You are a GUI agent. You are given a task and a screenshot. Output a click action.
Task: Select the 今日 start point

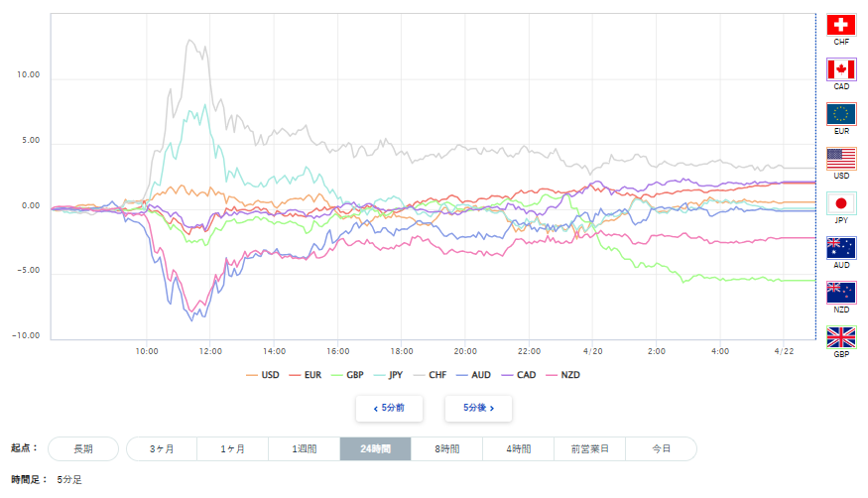click(661, 448)
